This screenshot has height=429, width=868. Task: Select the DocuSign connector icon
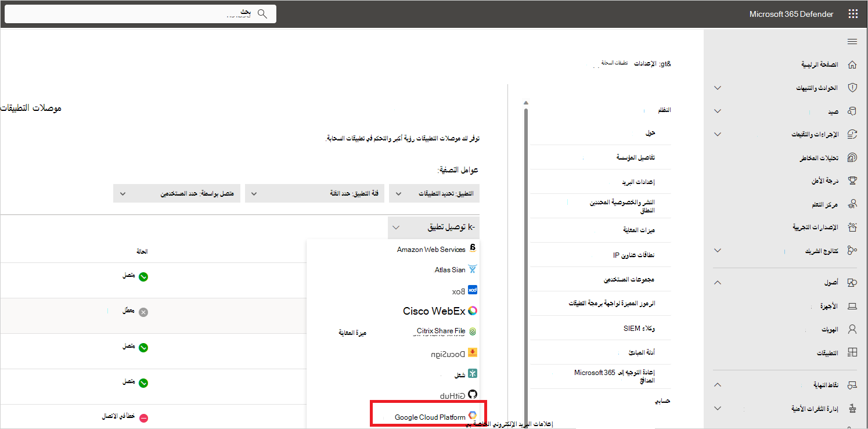coord(473,352)
